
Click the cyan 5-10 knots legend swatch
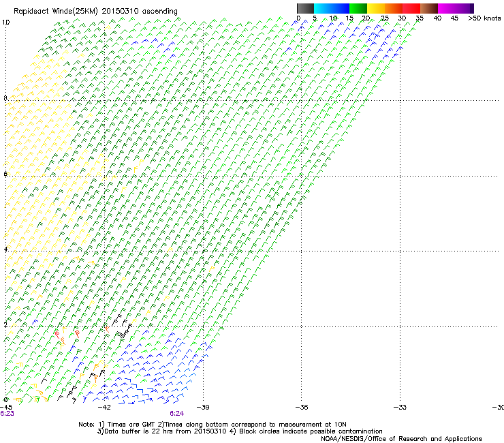(x=322, y=8)
